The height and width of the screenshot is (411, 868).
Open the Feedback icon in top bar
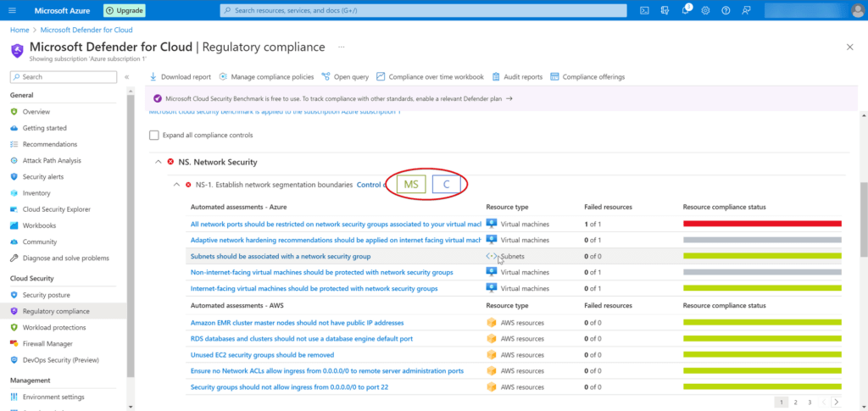747,10
